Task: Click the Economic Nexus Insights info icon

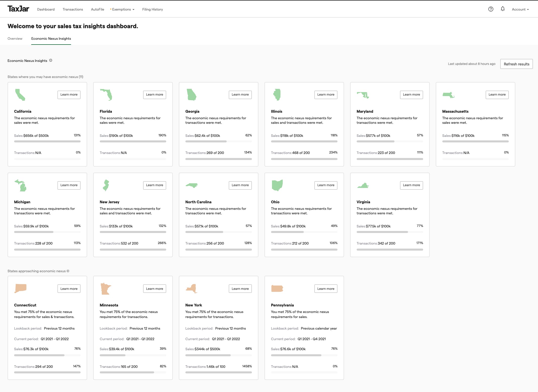Action: pos(51,60)
